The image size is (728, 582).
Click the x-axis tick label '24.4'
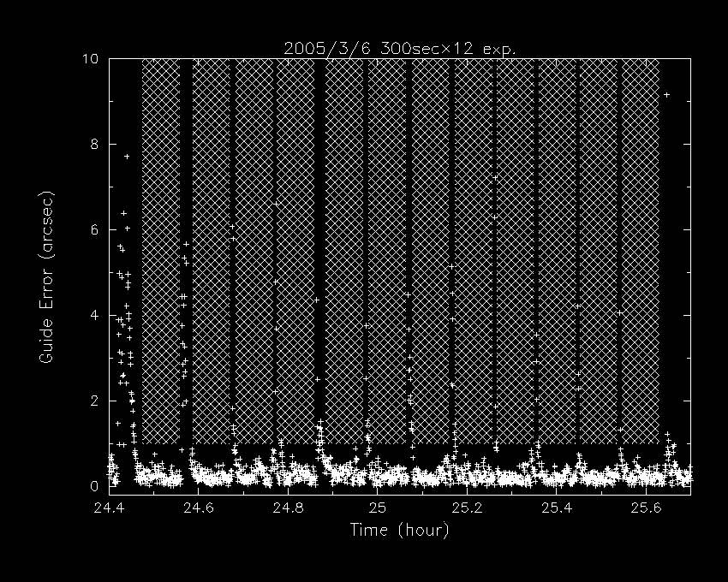pyautogui.click(x=109, y=508)
